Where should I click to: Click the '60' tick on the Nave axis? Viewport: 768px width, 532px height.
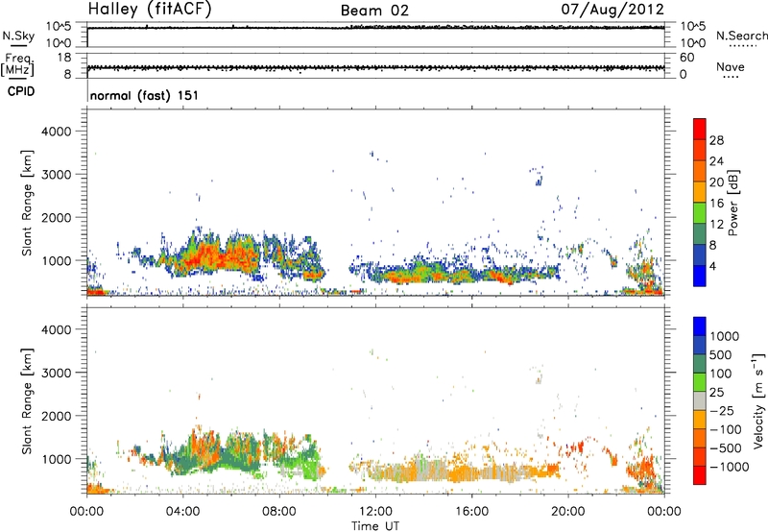[x=686, y=58]
